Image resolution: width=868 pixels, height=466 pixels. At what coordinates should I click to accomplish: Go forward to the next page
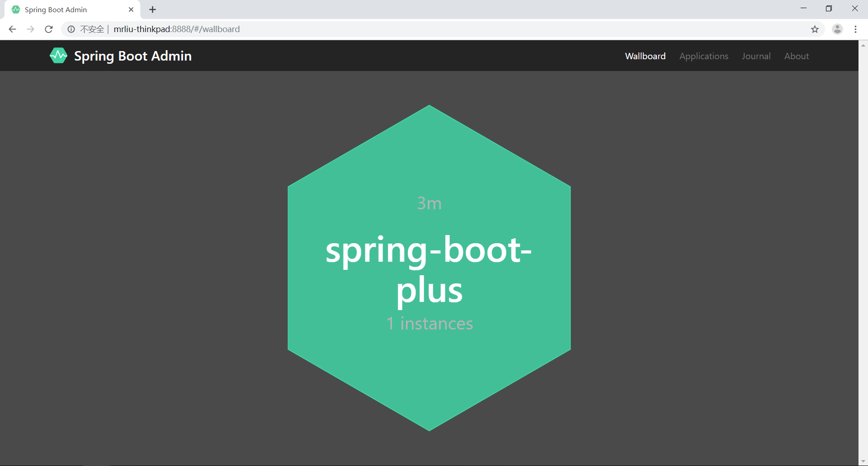click(x=30, y=29)
